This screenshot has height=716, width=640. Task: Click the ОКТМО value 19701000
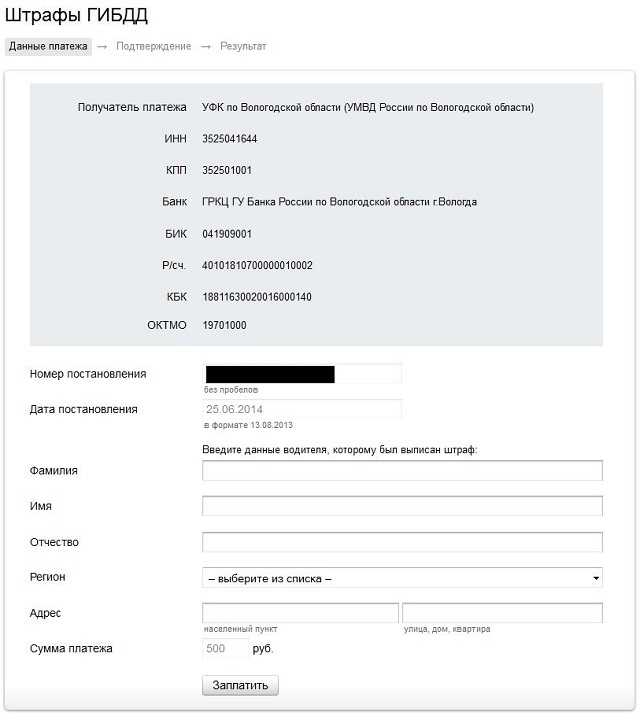[x=224, y=325]
